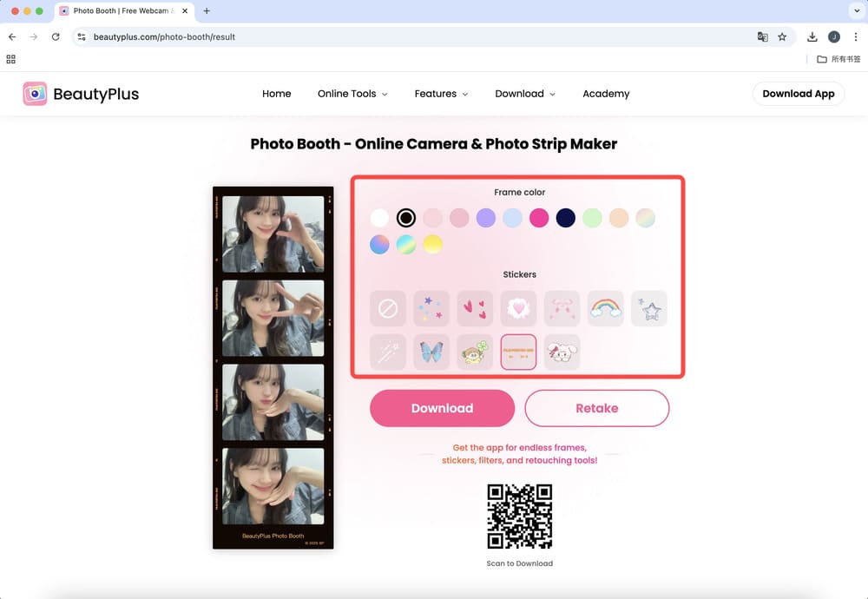
Task: Apply the blue butterfly sticker
Action: 431,352
